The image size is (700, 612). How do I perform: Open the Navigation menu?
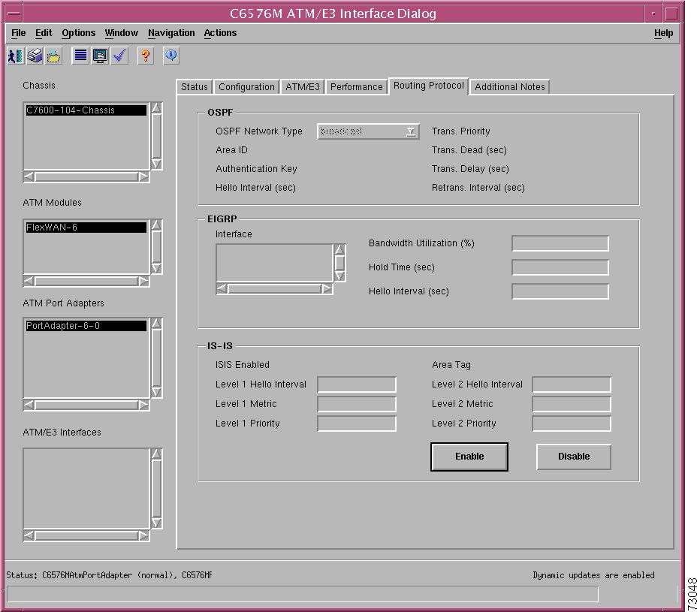click(171, 33)
